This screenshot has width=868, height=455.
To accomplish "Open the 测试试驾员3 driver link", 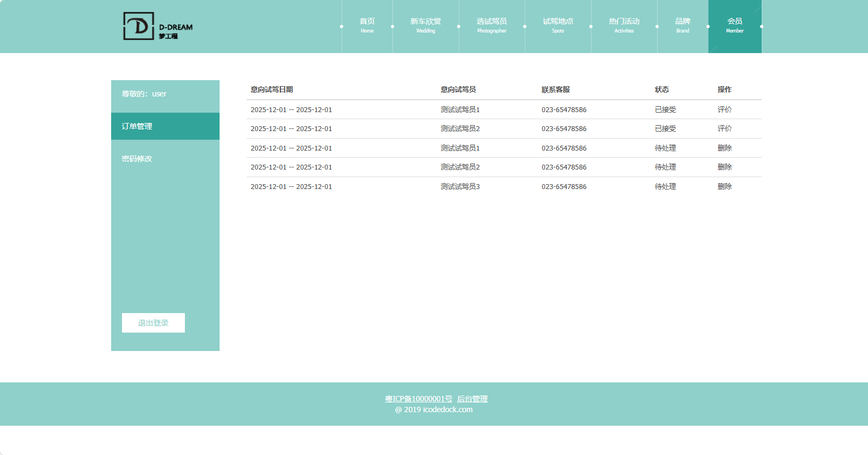I will (x=460, y=186).
